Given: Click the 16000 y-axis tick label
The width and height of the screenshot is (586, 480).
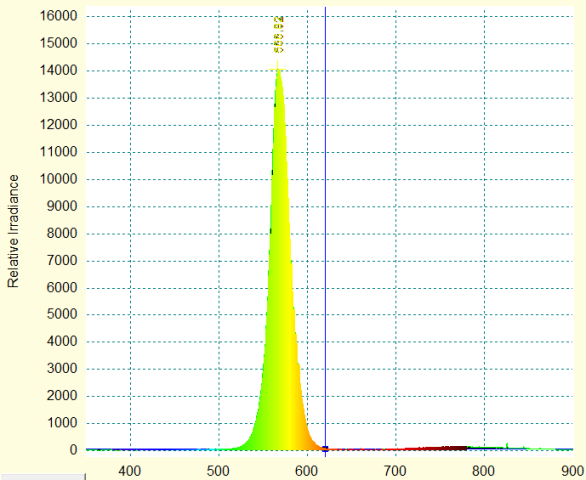Looking at the screenshot, I should (58, 16).
